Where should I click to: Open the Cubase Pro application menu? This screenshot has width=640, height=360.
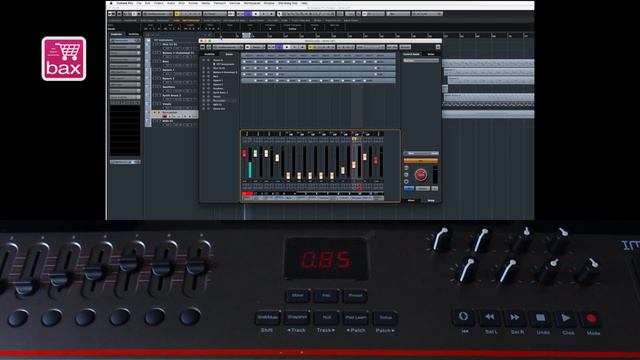pyautogui.click(x=125, y=3)
